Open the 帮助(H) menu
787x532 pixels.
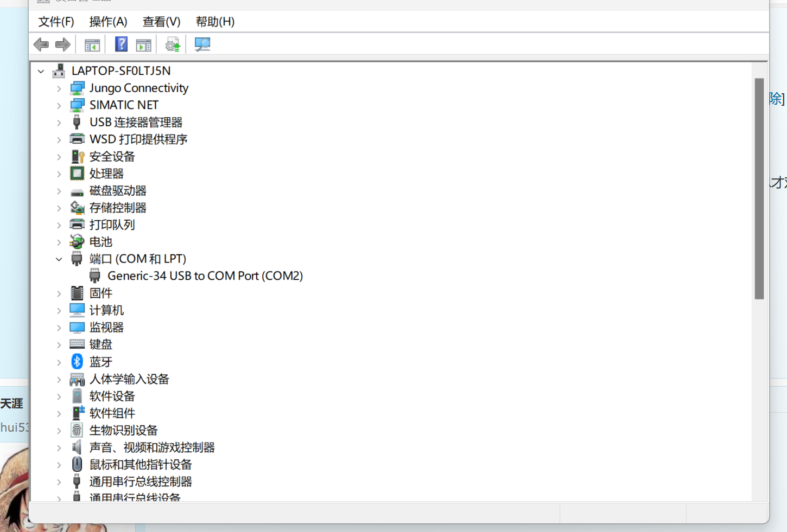click(x=215, y=22)
